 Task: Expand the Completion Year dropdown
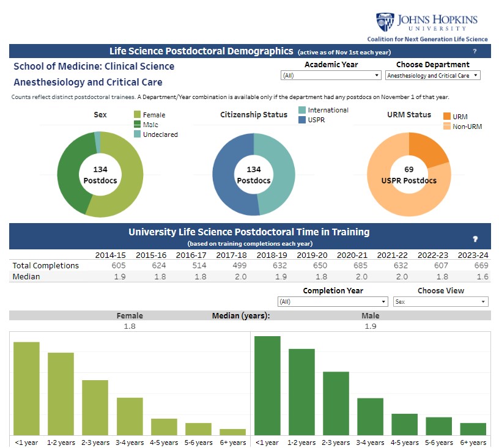(333, 302)
